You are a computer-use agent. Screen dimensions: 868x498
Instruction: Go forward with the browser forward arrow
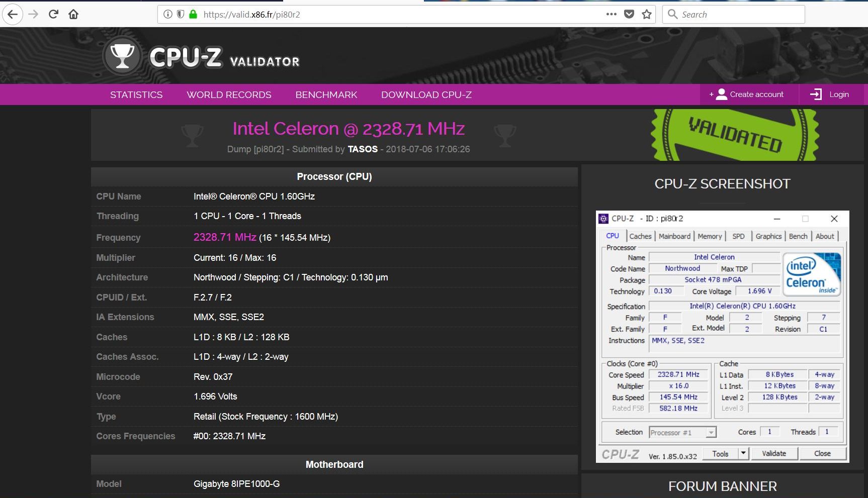point(33,14)
